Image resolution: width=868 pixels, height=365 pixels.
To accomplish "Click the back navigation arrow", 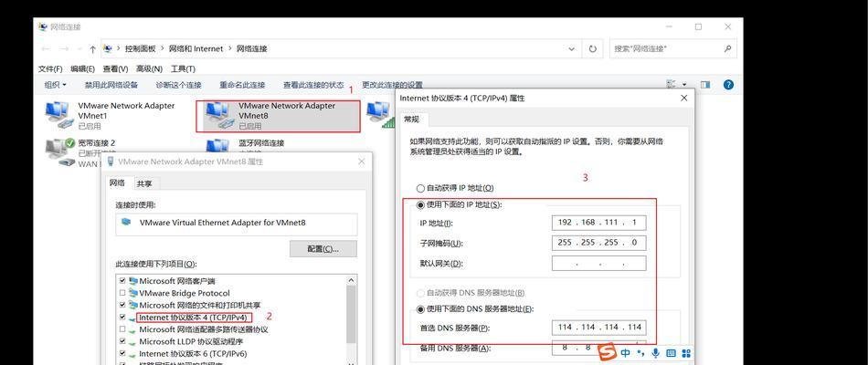I will 46,48.
